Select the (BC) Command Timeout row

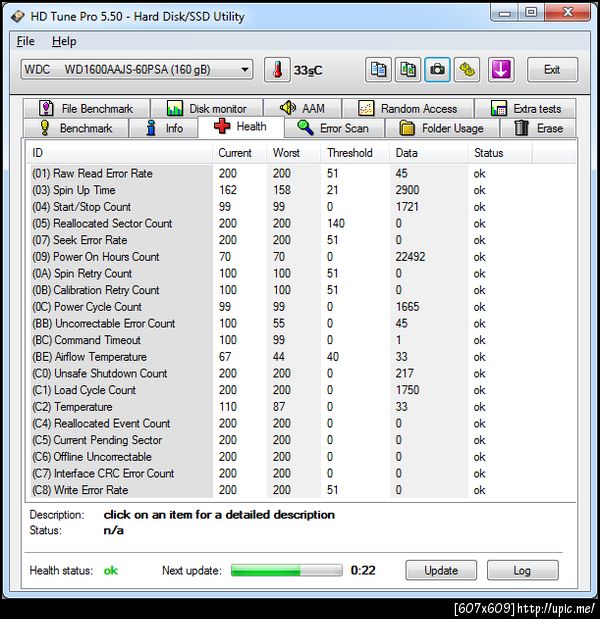(302, 340)
